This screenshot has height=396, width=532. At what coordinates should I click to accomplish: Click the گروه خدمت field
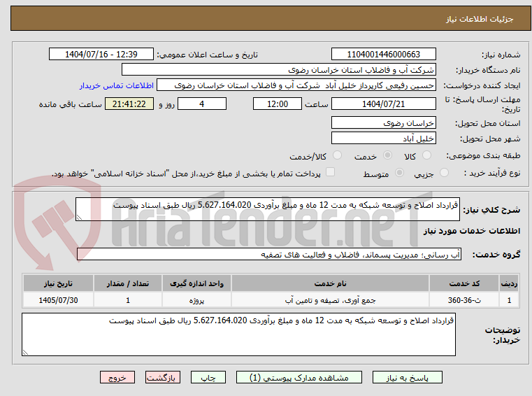269,255
